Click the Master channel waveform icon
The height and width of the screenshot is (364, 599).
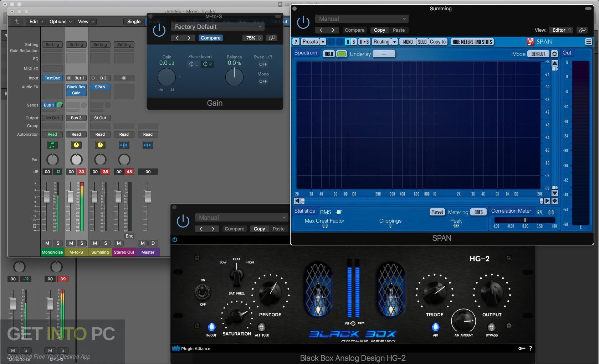click(x=148, y=145)
